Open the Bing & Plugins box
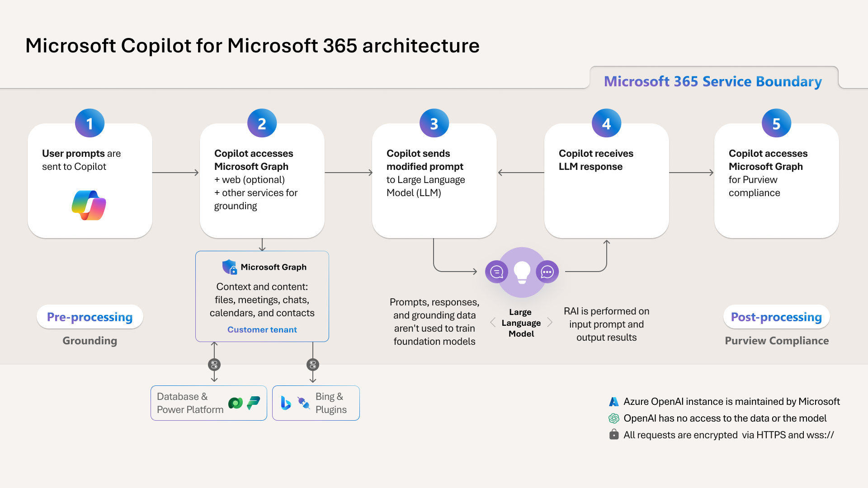 tap(316, 403)
